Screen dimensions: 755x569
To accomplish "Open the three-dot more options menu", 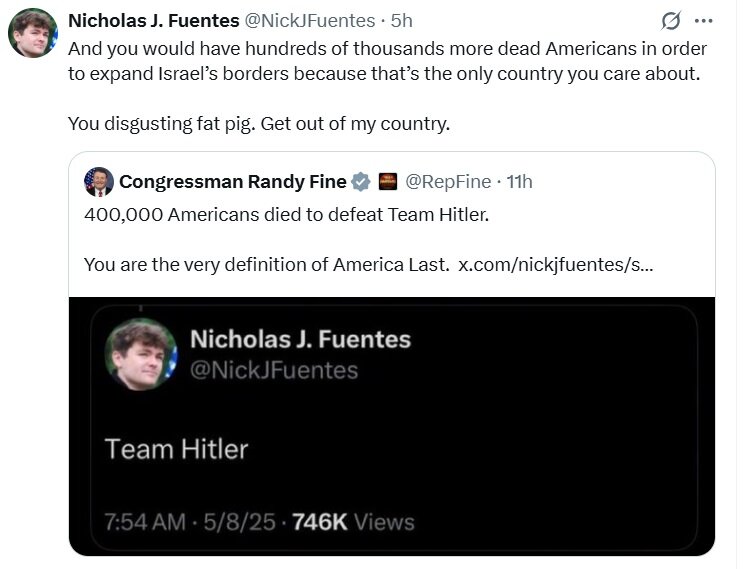I will [x=703, y=21].
